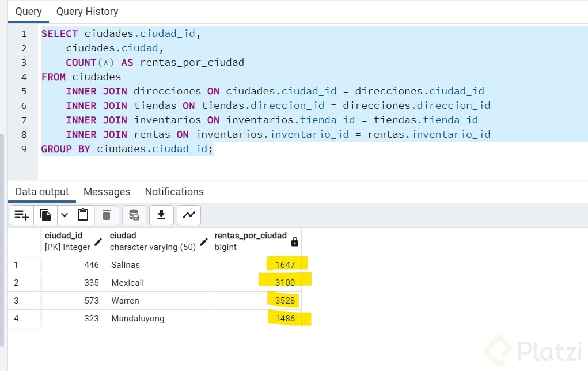This screenshot has height=371, width=588.
Task: Click the Add row icon
Action: tap(22, 215)
